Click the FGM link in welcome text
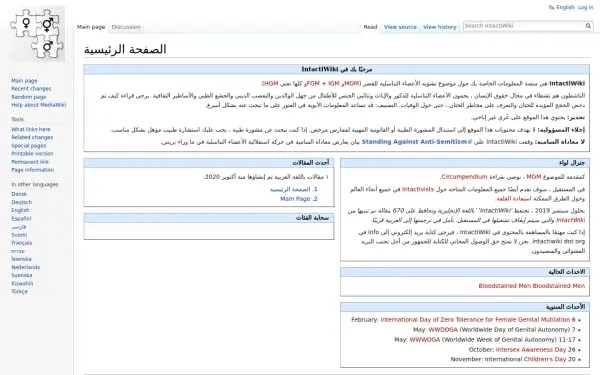The height and width of the screenshot is (375, 600). (313, 83)
